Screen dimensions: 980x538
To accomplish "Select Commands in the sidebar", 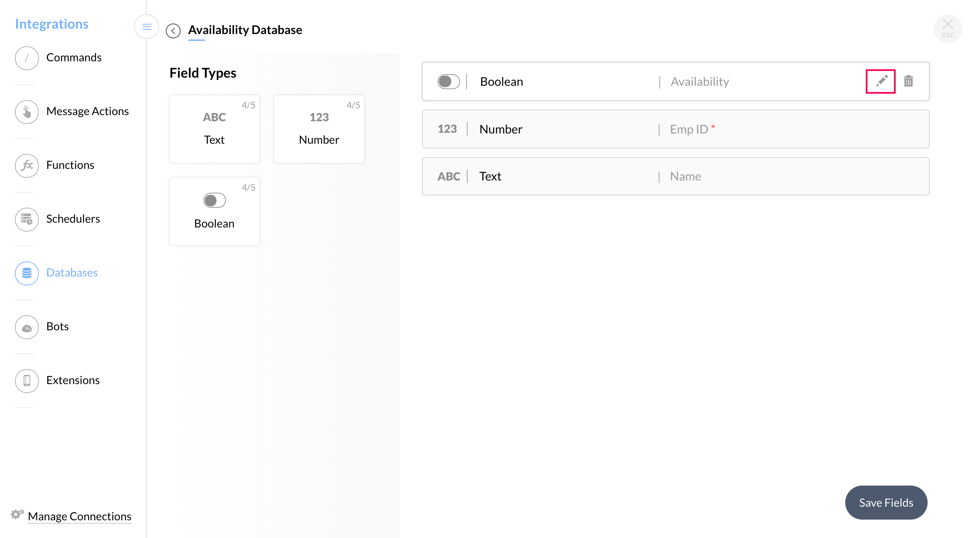I will [74, 58].
